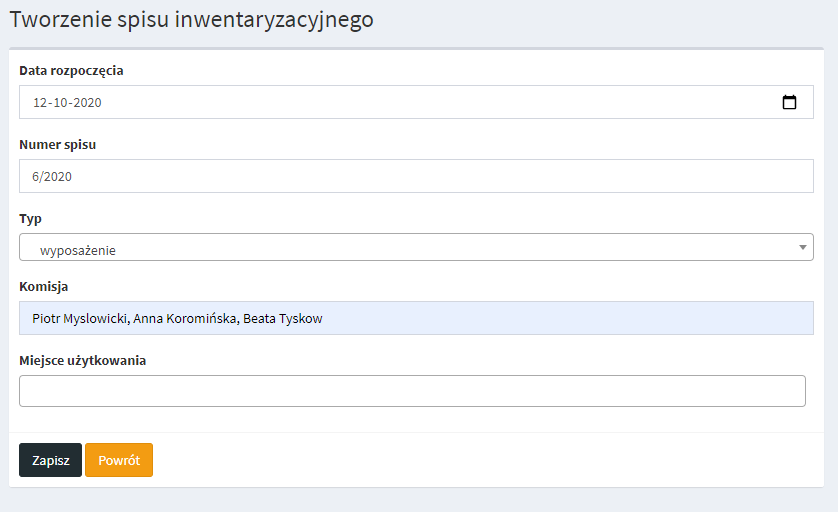Open the calendar picker in date field
The width and height of the screenshot is (838, 512).
(789, 102)
